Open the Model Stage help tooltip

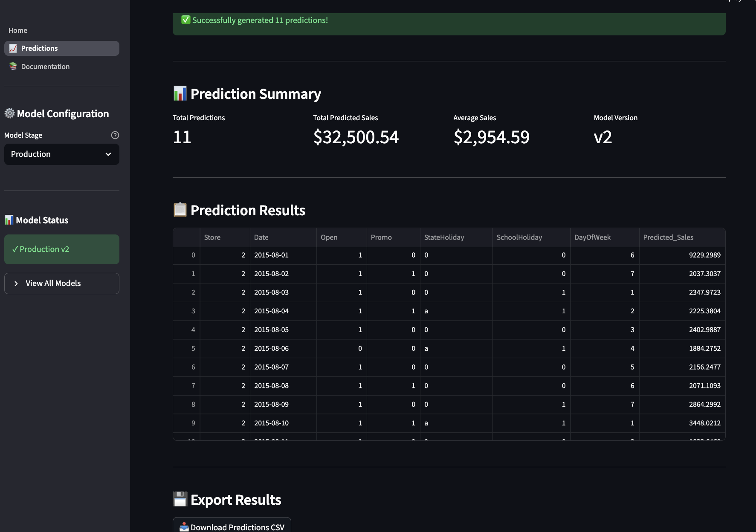tap(115, 135)
